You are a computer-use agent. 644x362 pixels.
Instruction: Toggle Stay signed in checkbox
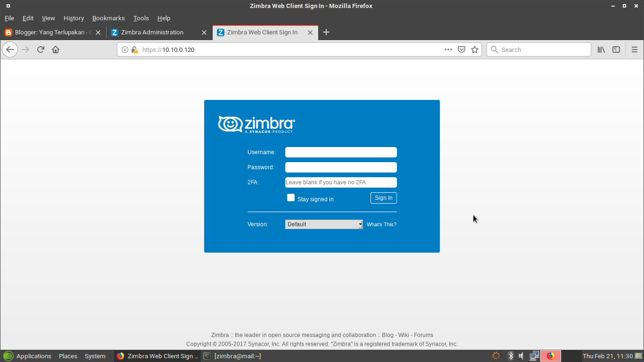(x=291, y=197)
